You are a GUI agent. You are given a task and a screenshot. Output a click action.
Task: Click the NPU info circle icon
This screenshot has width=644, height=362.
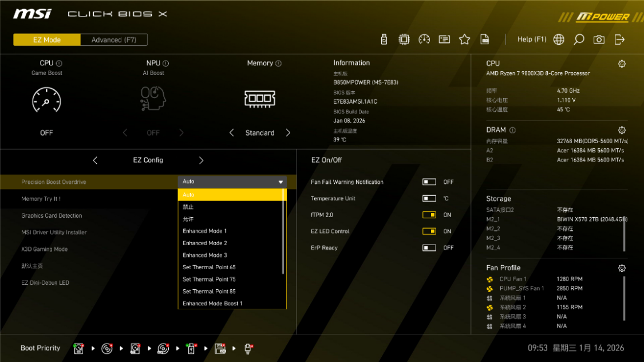pos(165,63)
